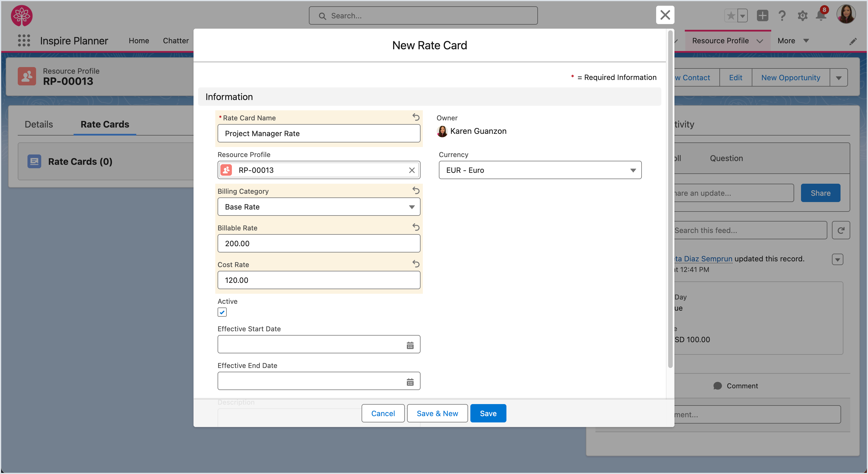Click the write a comment field
This screenshot has height=474, width=868.
tap(757, 414)
